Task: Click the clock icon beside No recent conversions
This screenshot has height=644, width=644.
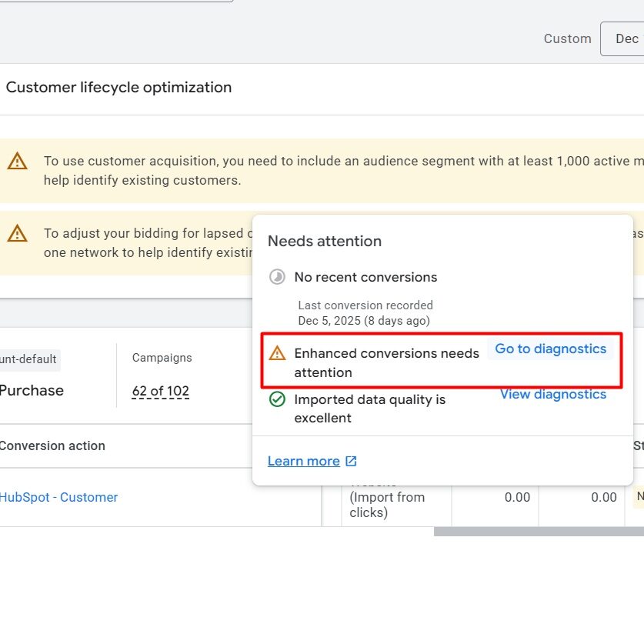Action: click(277, 277)
